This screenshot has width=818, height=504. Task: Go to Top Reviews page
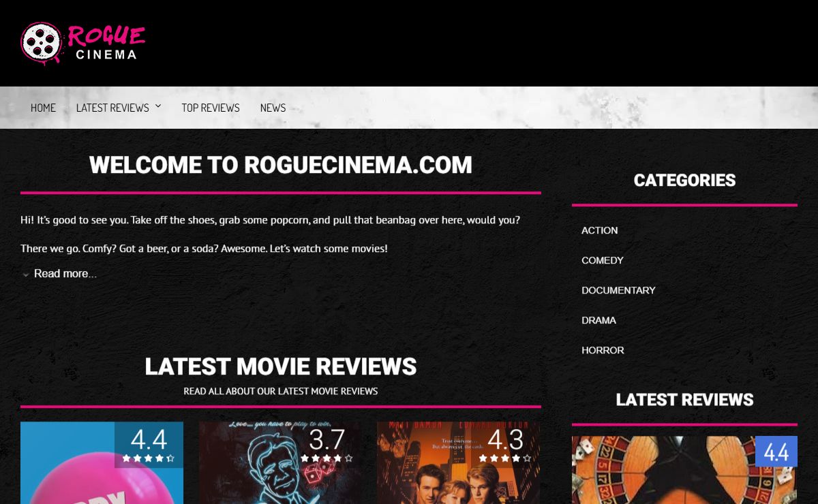(x=210, y=108)
